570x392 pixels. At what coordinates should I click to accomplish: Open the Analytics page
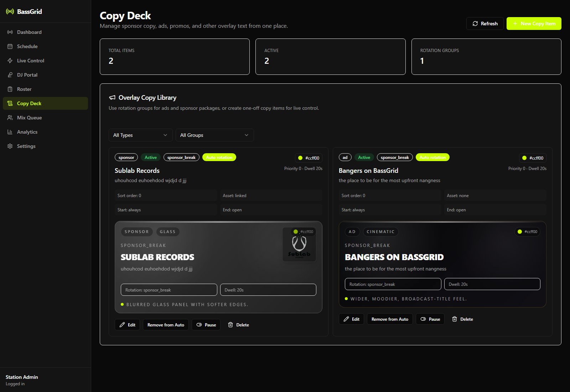(x=45, y=132)
